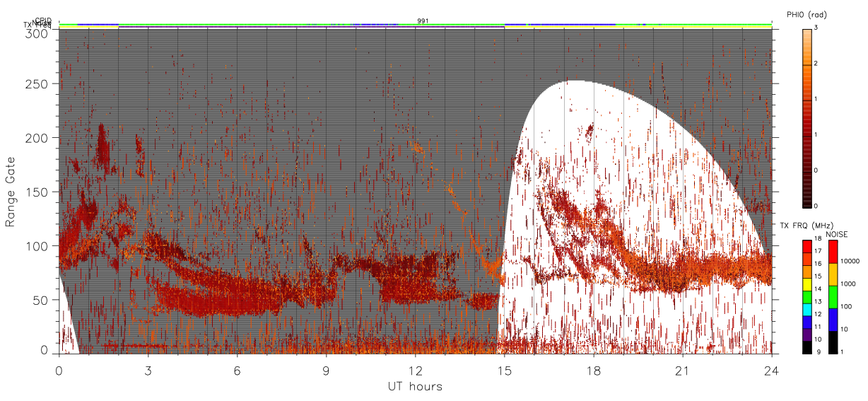Select tick label '250' on Range Gate axis
Viewport: 868px width, 401px height.
[38, 83]
